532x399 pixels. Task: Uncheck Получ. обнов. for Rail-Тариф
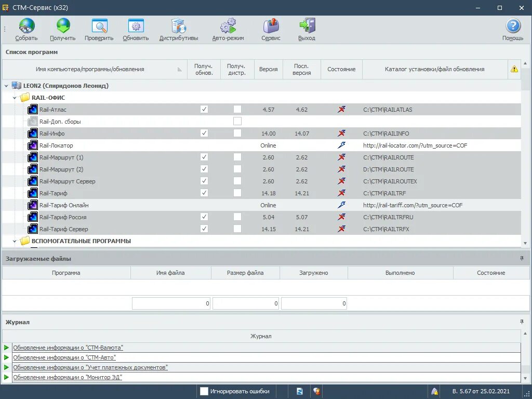[204, 193]
